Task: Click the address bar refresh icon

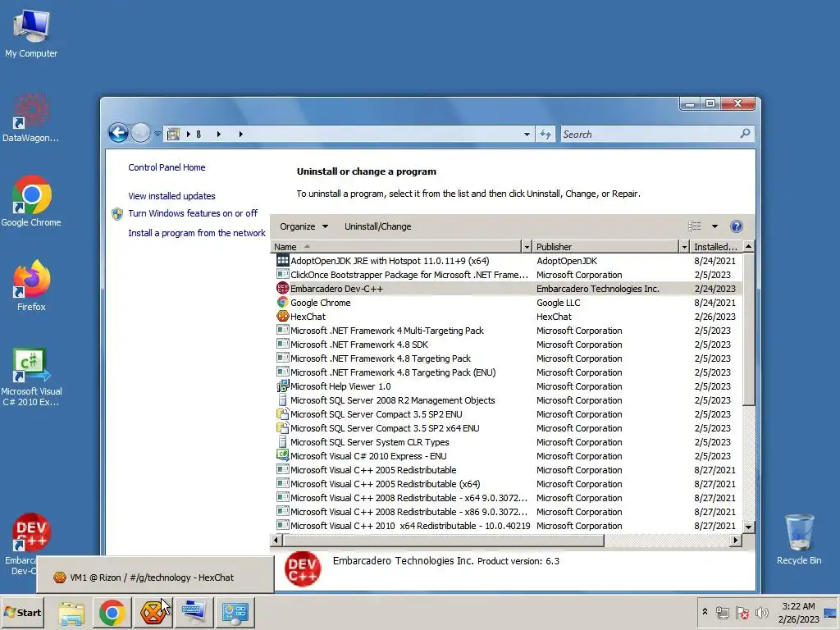Action: (x=546, y=135)
